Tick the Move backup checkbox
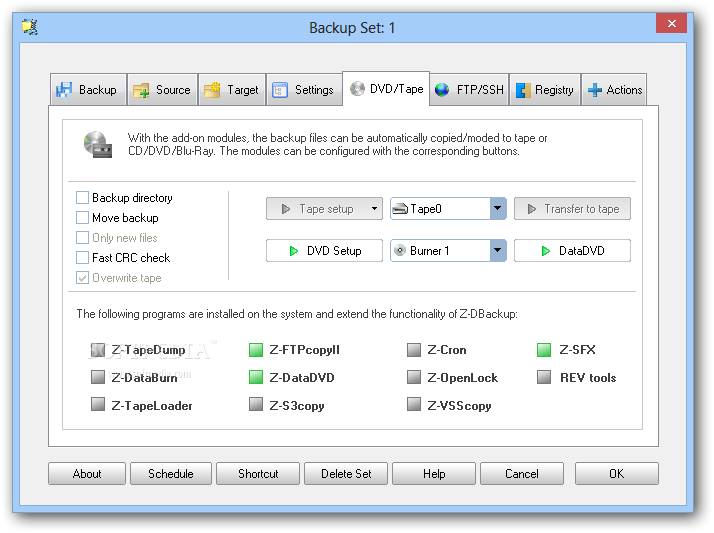This screenshot has height=533, width=714. [x=82, y=218]
